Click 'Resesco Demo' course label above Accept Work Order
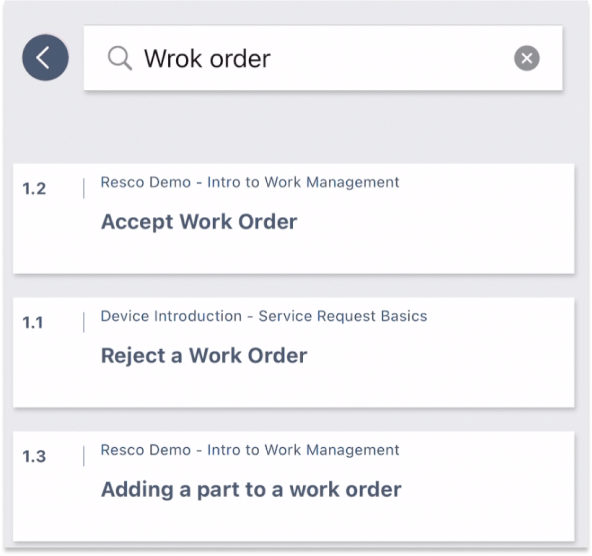The height and width of the screenshot is (556, 592). (x=250, y=182)
